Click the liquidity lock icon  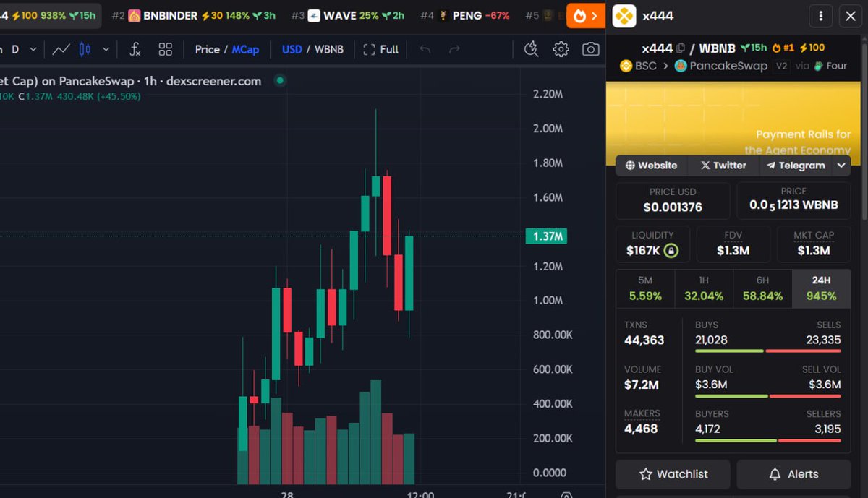pos(671,251)
